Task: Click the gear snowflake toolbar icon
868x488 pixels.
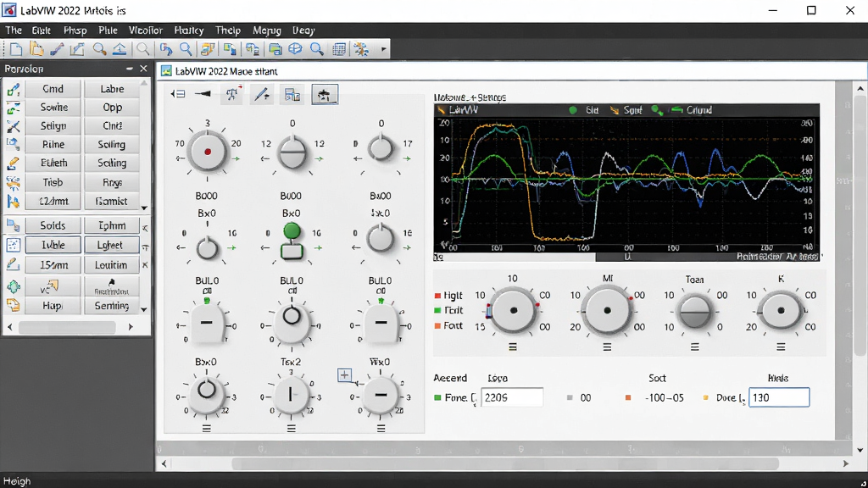Action: [361, 49]
